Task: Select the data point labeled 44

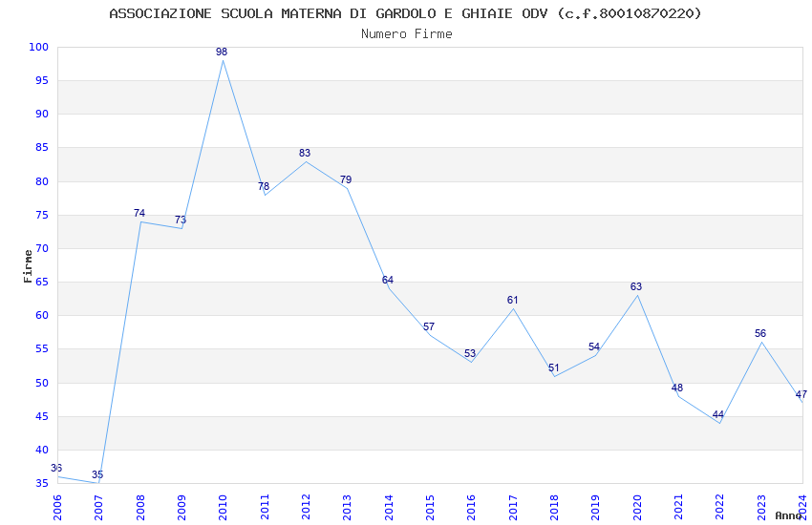Action: tap(717, 415)
